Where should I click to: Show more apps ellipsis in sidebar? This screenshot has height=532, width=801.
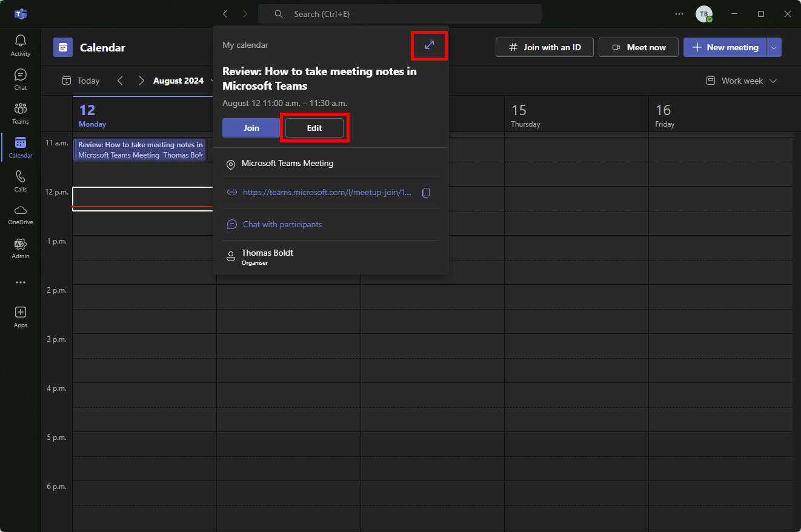point(21,282)
